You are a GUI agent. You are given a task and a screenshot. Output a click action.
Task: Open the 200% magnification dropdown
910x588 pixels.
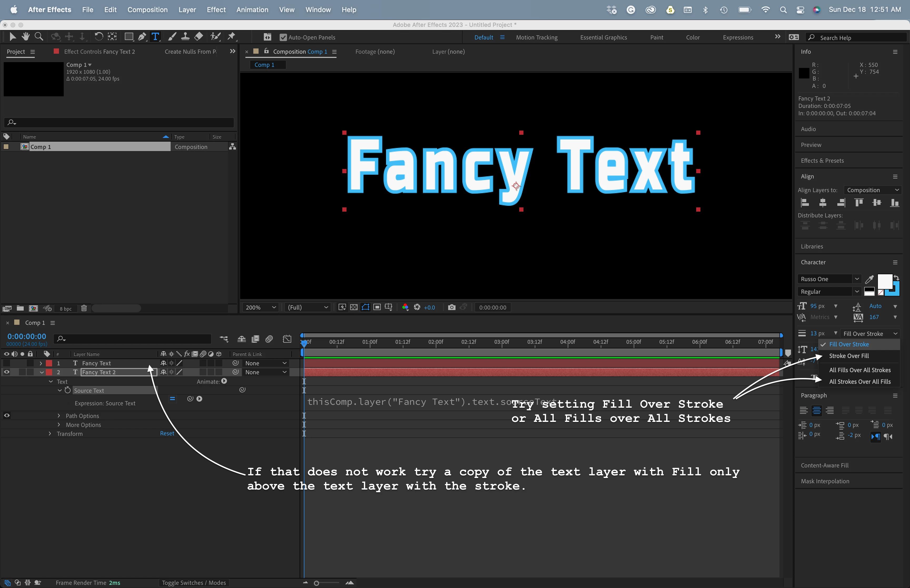[261, 307]
